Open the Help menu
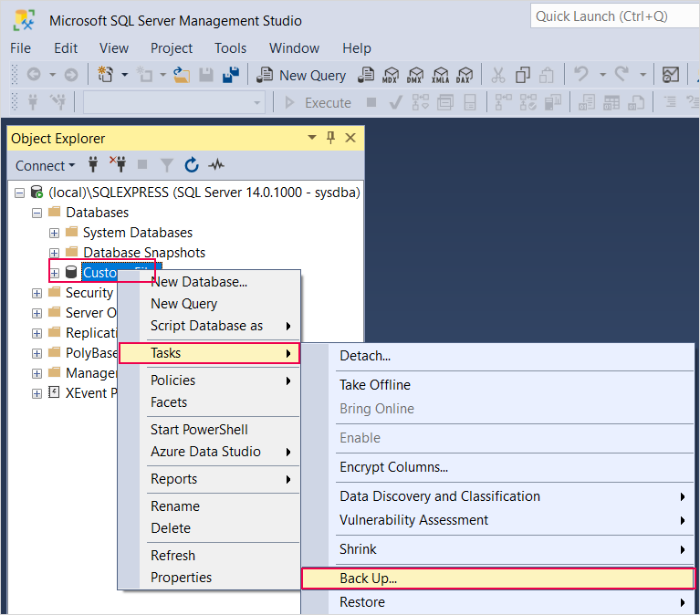The image size is (700, 615). tap(357, 47)
